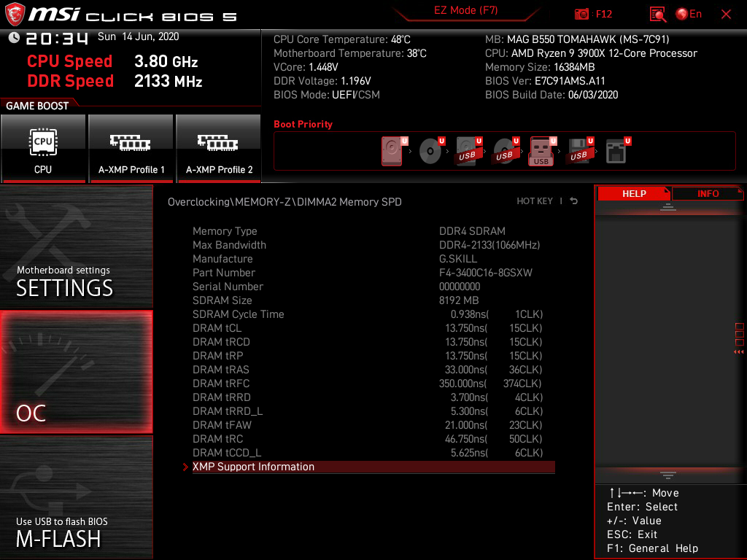Click the GAME BOOST label
Image resolution: width=747 pixels, height=560 pixels.
tap(37, 106)
